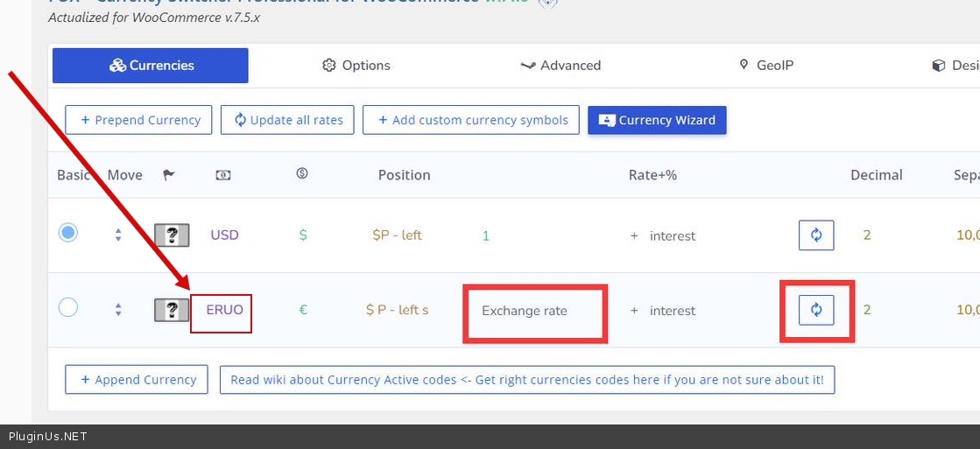Open the Currency Active codes wiki link
This screenshot has width=980, height=449.
(526, 380)
